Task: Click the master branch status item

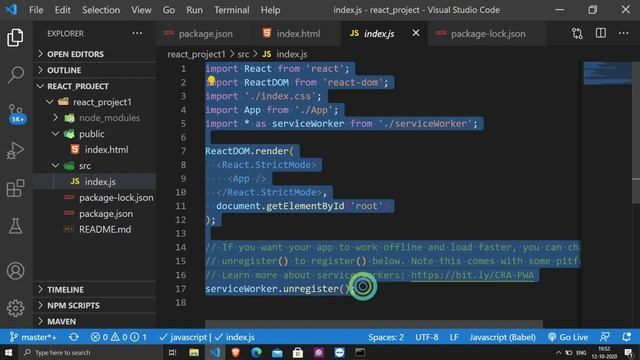Action: [33, 337]
